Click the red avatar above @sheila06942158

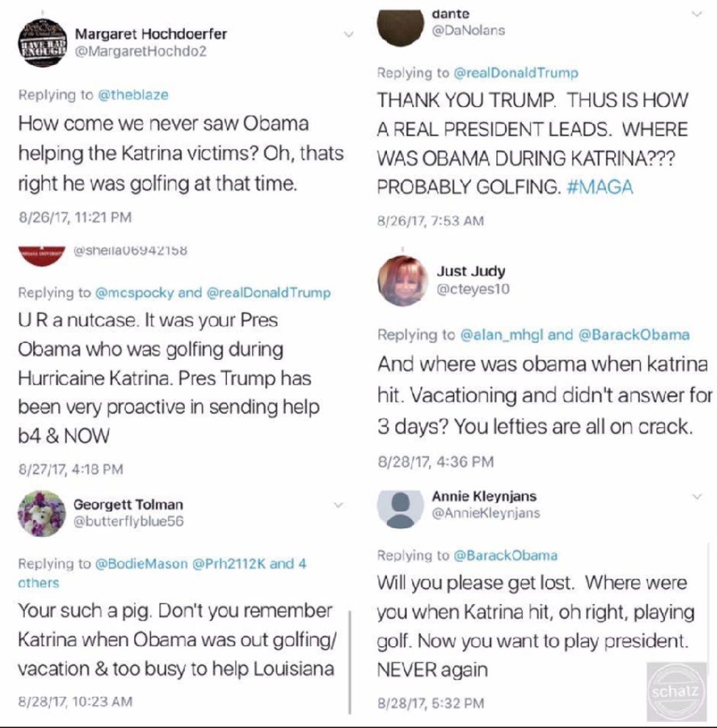pyautogui.click(x=42, y=256)
